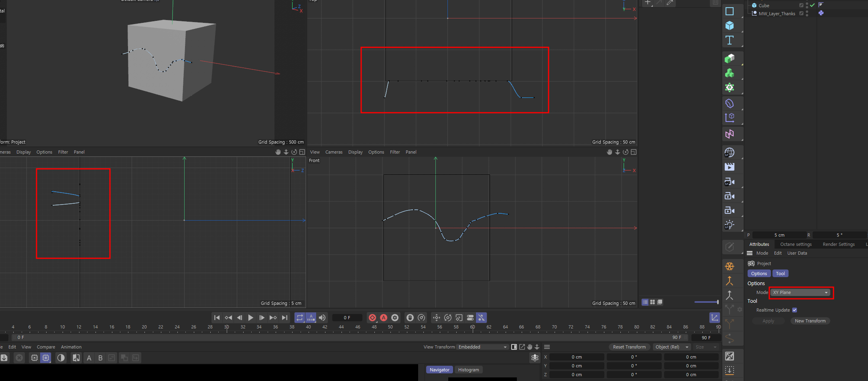Toggle the autokeying red A button
Viewport: 868px width, 381px height.
pyautogui.click(x=384, y=318)
